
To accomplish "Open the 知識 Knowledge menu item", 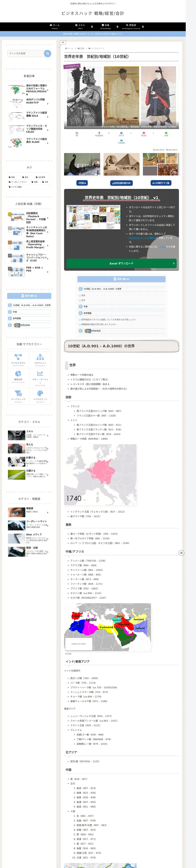I will pyautogui.click(x=105, y=27).
